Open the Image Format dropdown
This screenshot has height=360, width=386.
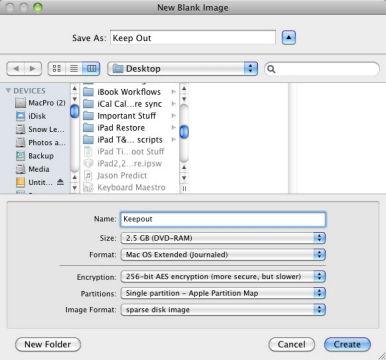[x=223, y=310]
